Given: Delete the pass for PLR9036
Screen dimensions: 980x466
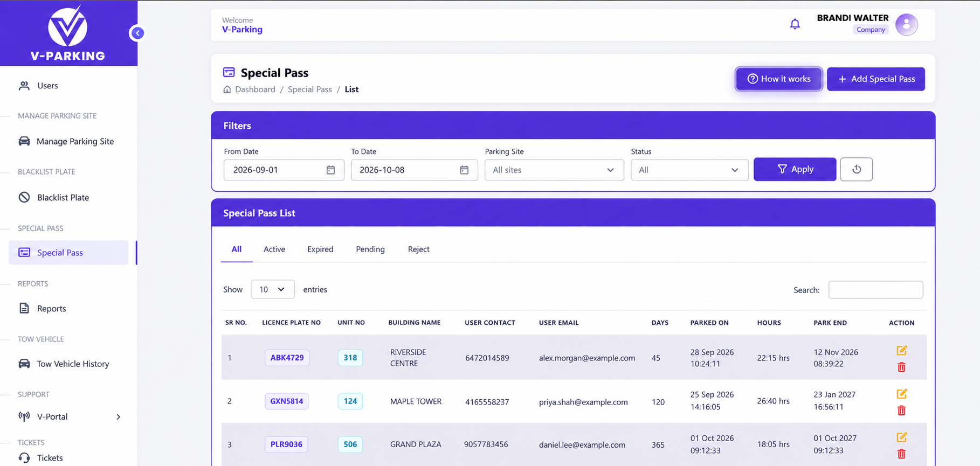Looking at the screenshot, I should (901, 454).
